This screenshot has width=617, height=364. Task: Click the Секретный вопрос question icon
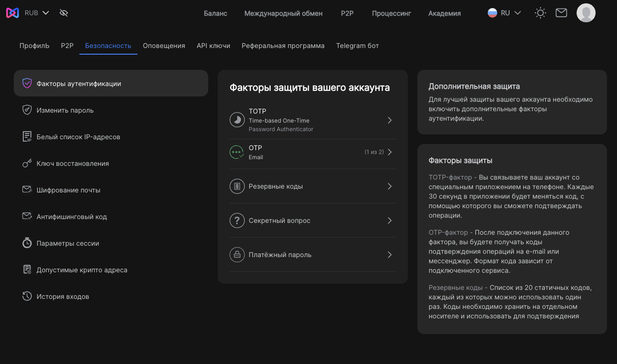point(237,220)
